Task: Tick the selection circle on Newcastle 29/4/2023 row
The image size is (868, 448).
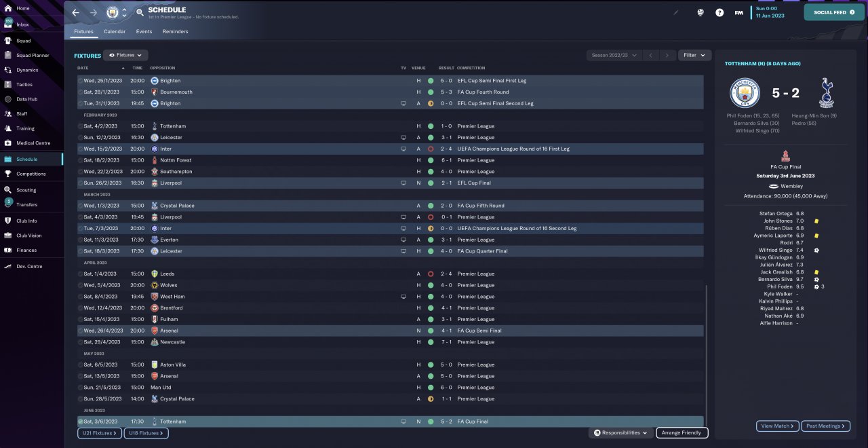Action: coord(81,342)
